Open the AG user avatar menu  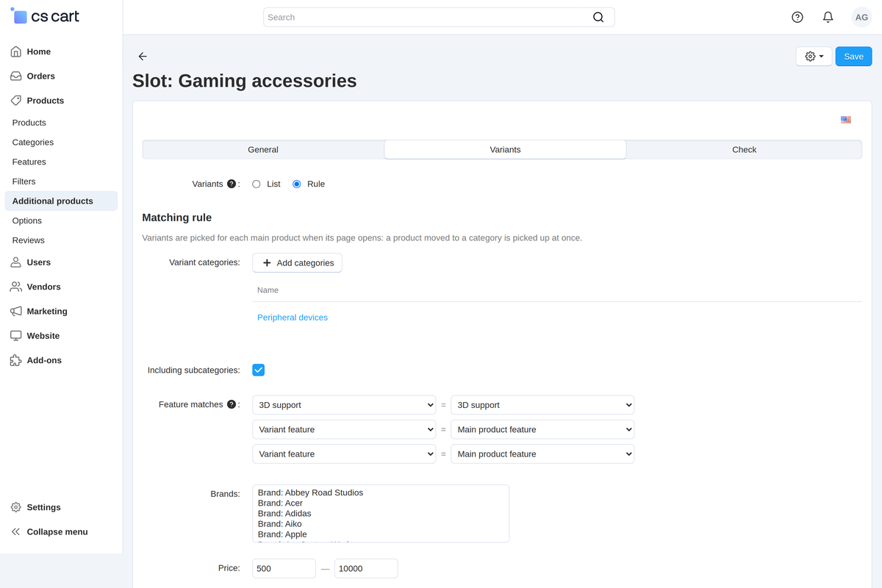click(861, 17)
